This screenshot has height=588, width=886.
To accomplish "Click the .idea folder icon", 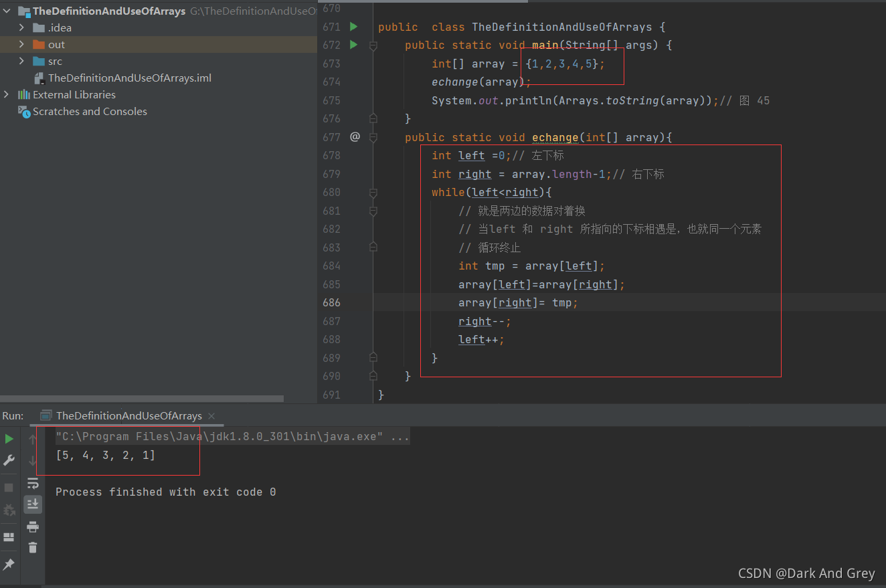I will click(x=39, y=28).
